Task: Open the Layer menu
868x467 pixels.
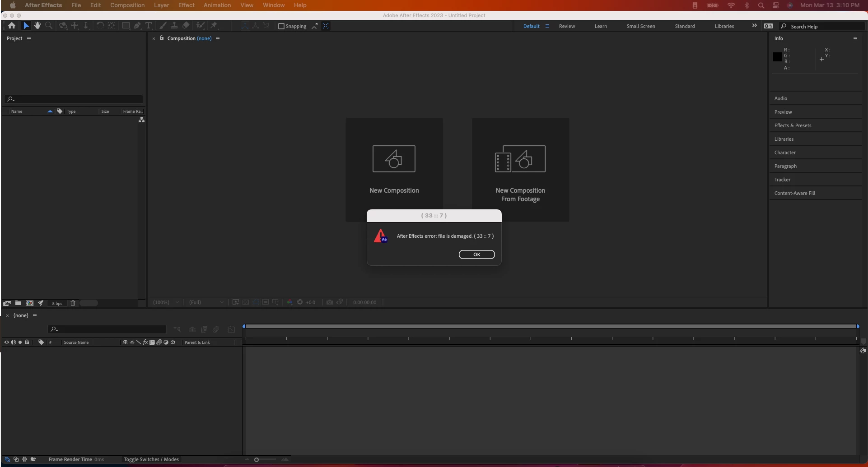Action: click(161, 5)
